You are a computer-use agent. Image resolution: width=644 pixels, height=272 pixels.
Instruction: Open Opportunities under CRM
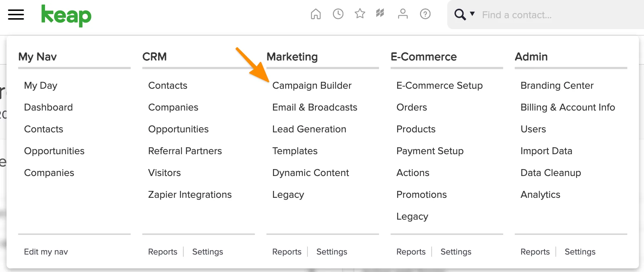[178, 129]
